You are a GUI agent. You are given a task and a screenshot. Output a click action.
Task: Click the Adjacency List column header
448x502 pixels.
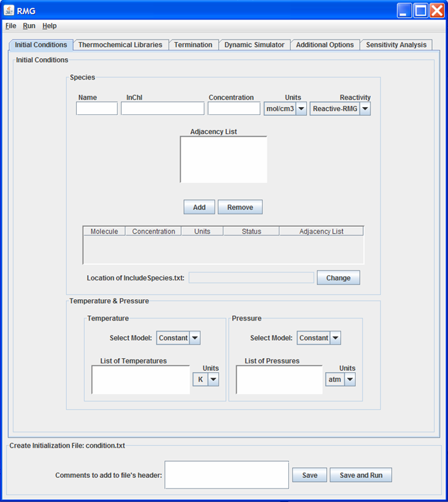[x=322, y=231]
